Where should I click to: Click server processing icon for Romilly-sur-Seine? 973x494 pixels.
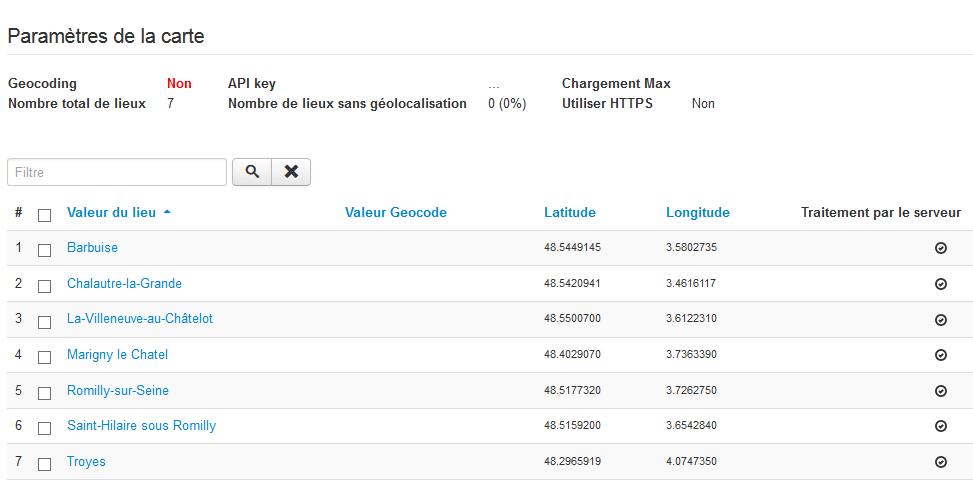point(940,391)
